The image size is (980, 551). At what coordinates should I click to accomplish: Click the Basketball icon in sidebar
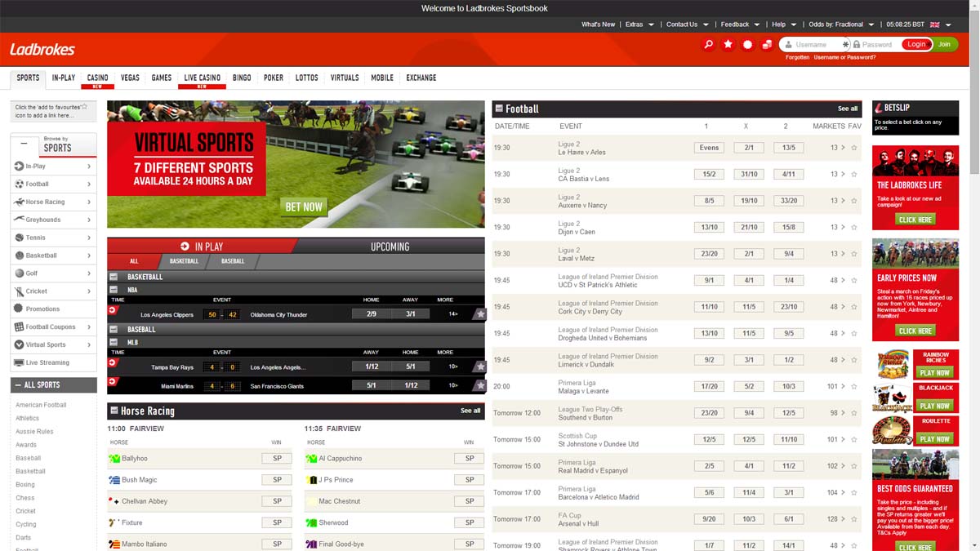coord(19,256)
